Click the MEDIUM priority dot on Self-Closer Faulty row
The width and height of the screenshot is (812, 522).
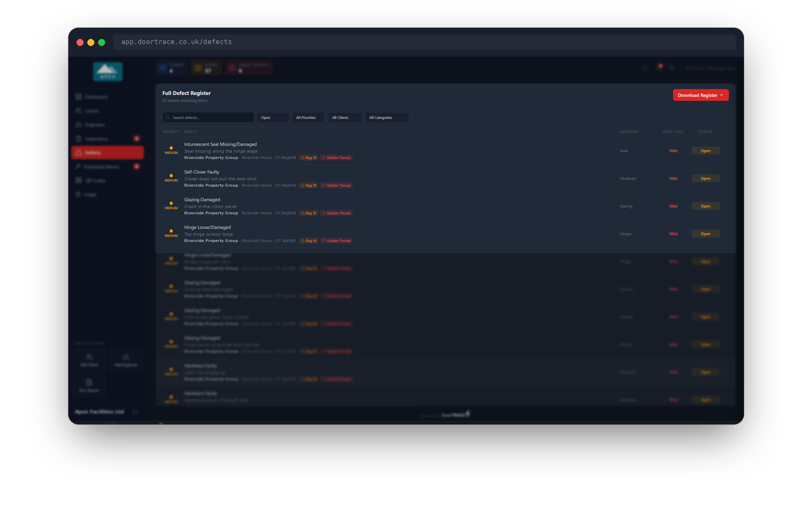pyautogui.click(x=171, y=176)
